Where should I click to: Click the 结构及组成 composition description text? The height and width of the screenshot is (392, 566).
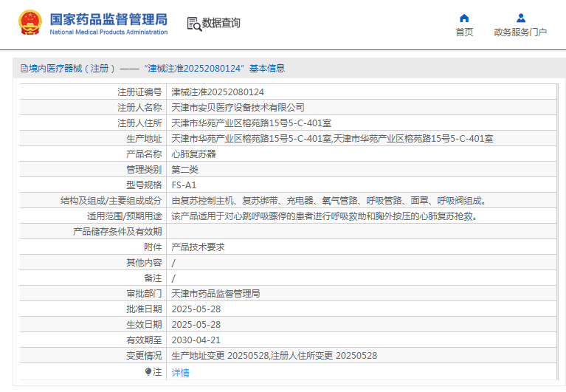pos(329,201)
